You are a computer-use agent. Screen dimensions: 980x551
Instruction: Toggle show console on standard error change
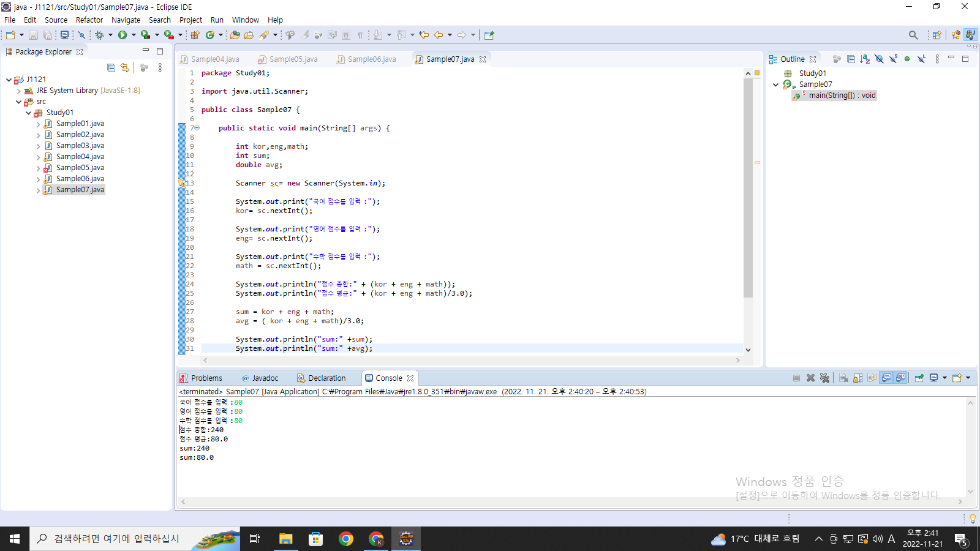click(900, 378)
